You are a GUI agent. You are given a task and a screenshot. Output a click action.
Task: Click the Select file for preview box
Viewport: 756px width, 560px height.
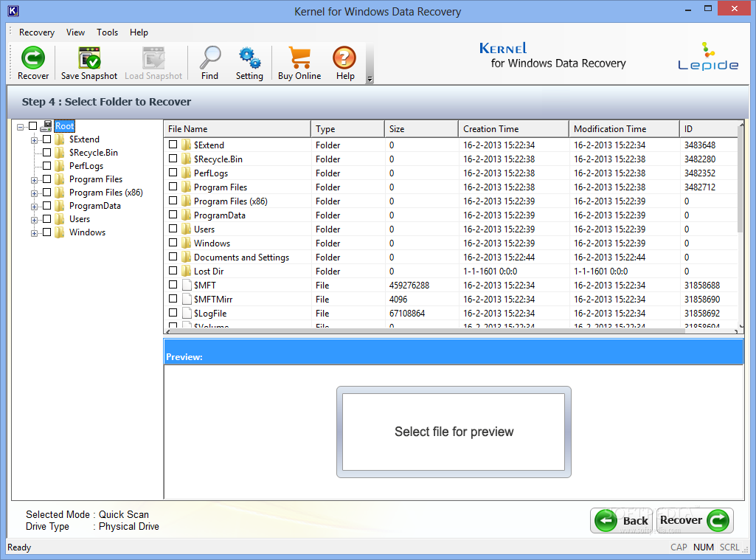pyautogui.click(x=454, y=432)
